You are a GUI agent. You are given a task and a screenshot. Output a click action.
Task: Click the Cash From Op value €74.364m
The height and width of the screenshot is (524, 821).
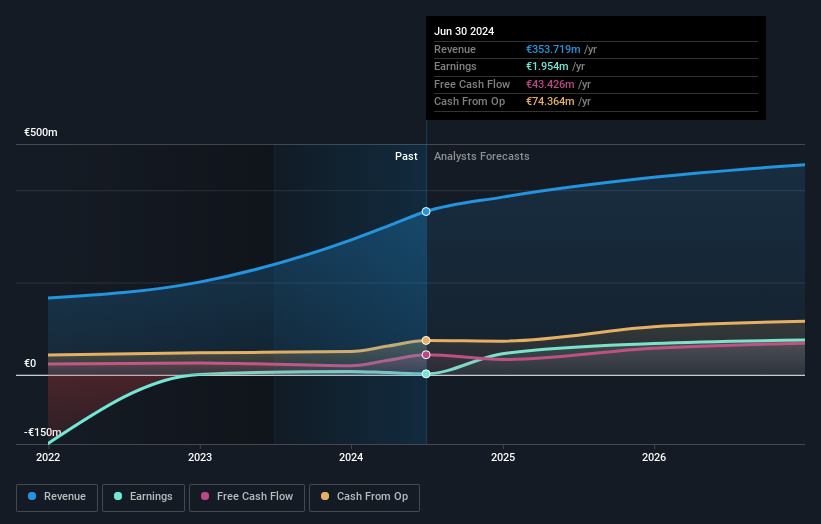(550, 102)
